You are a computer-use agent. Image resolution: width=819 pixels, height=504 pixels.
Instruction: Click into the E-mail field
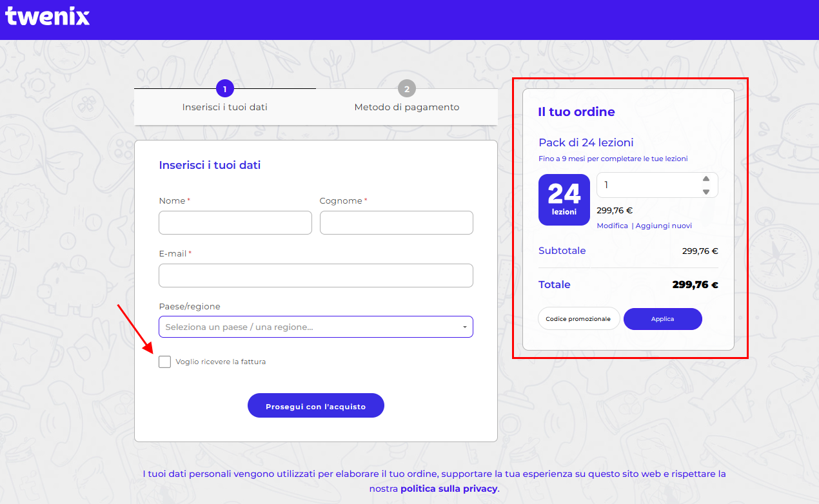tap(316, 275)
